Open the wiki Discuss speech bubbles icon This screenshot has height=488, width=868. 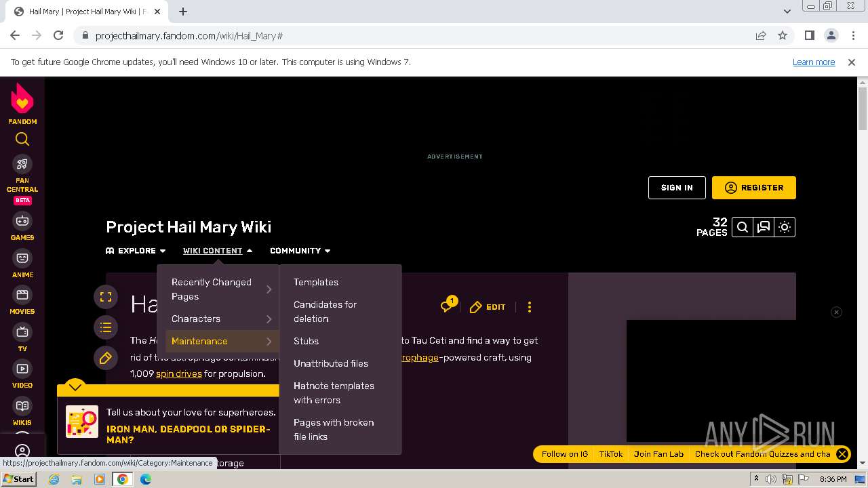coord(764,227)
